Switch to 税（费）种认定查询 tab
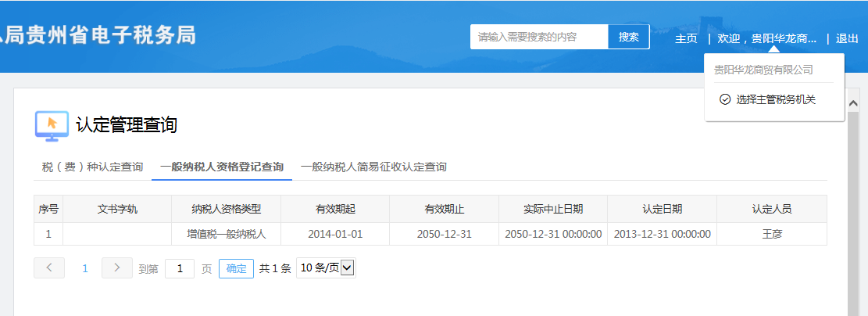Viewport: 868px width, 316px height. click(x=92, y=167)
